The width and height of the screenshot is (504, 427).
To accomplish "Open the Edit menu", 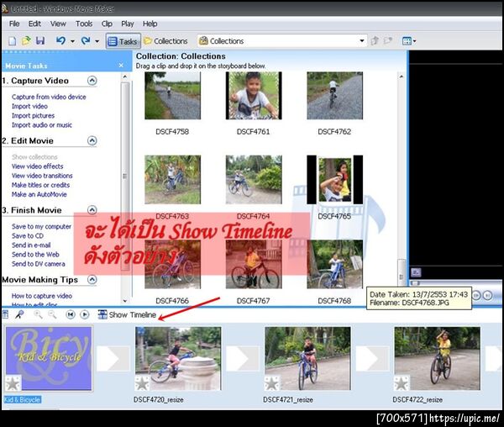I will (34, 24).
